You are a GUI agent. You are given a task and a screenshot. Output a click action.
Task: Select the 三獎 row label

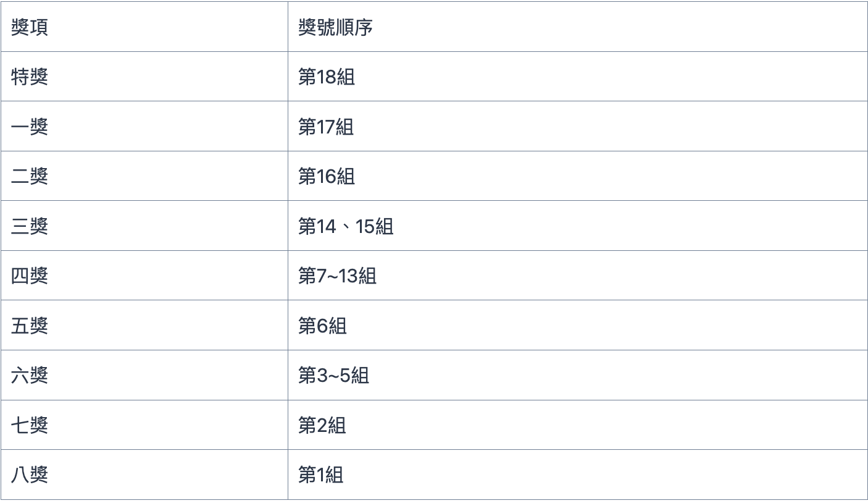pos(144,226)
